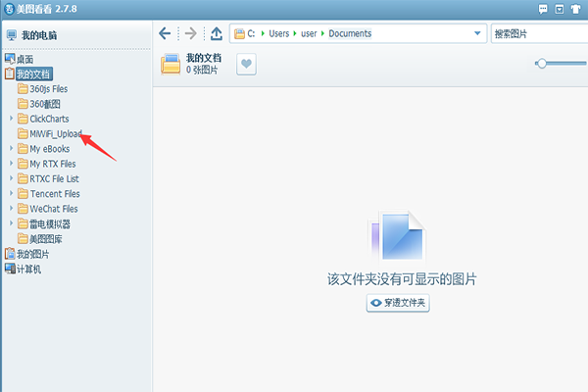Viewport: 588px width, 392px height.
Task: Click the 我的文档 folder icon in header
Action: click(171, 64)
